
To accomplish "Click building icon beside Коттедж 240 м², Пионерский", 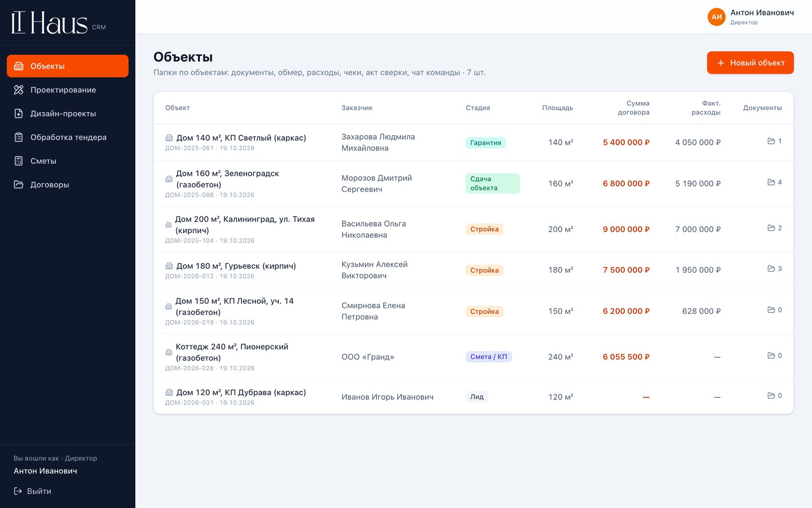I will [x=168, y=352].
